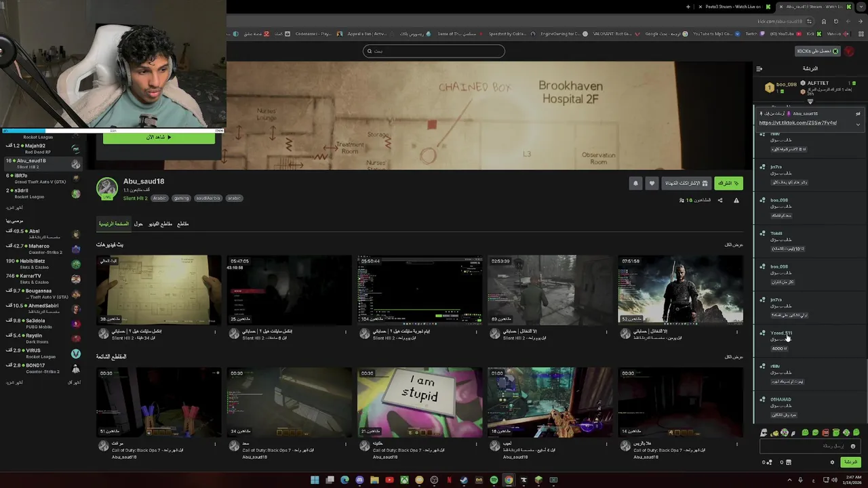This screenshot has width=868, height=488.
Task: Open chat settings gear icon
Action: click(x=832, y=462)
